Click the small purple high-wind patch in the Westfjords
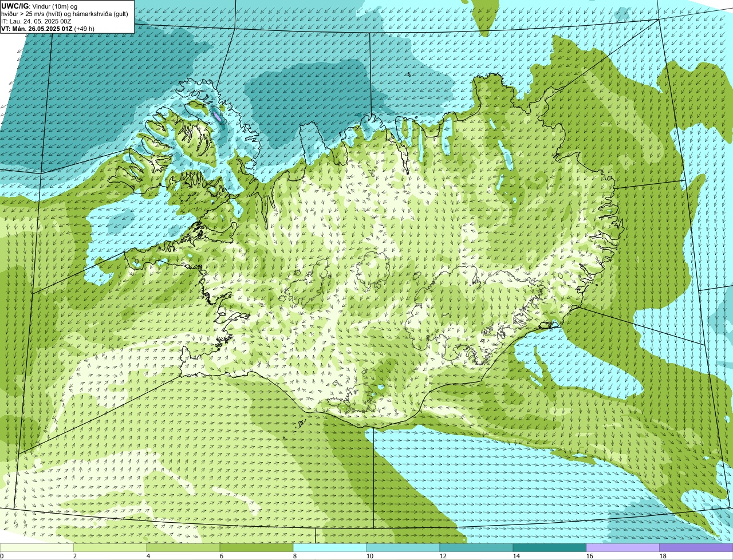 pyautogui.click(x=217, y=116)
